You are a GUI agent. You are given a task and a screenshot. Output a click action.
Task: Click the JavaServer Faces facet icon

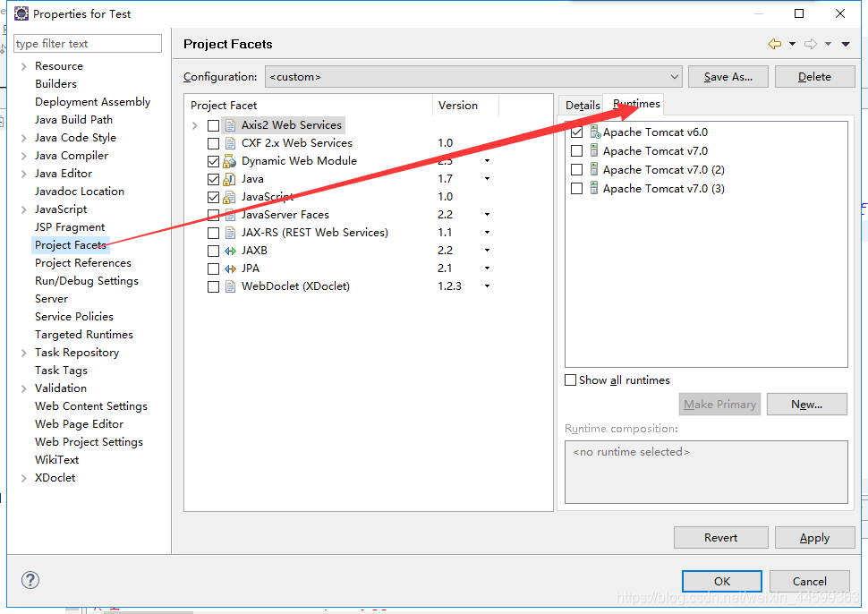click(x=230, y=215)
